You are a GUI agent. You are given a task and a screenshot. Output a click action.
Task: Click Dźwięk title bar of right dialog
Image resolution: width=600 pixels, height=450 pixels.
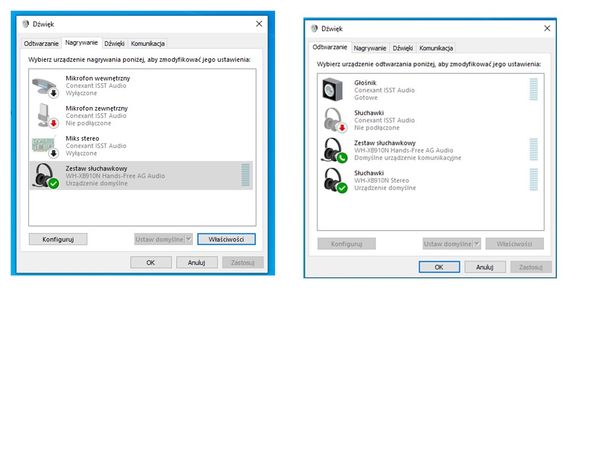coord(420,28)
